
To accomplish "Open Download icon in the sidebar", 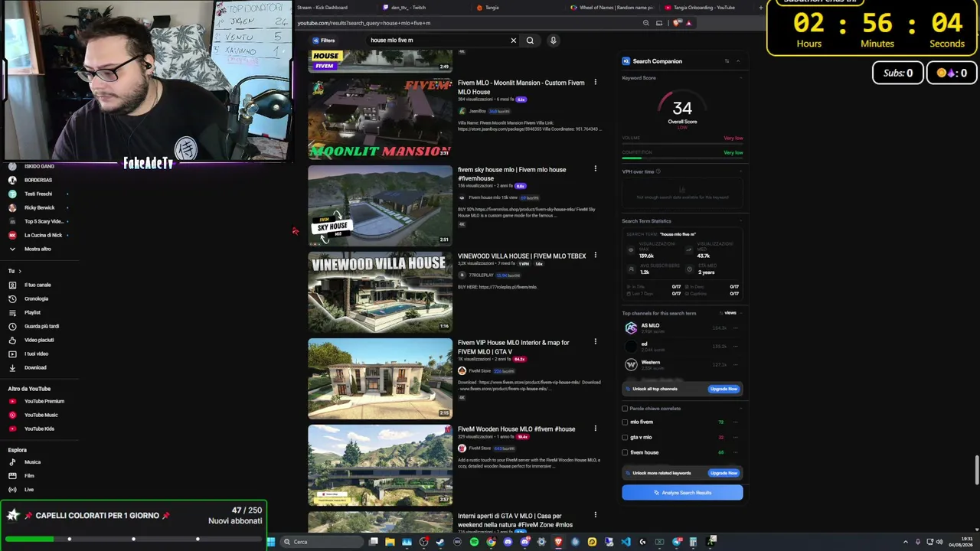I will pyautogui.click(x=12, y=367).
